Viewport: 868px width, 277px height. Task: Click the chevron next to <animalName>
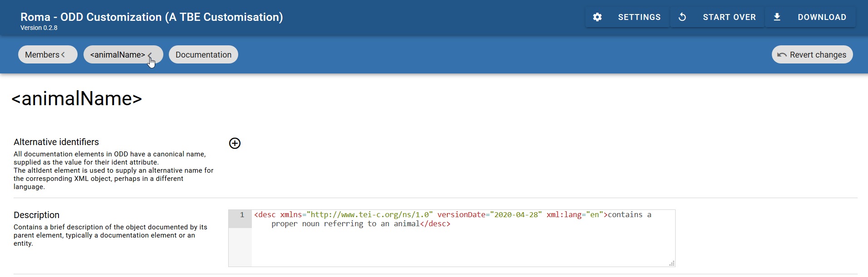[150, 55]
